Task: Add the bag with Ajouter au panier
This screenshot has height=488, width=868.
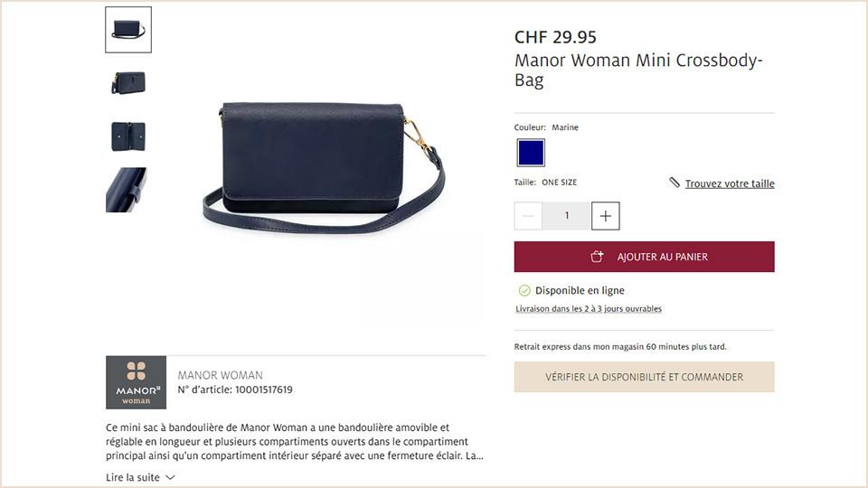Action: (645, 257)
